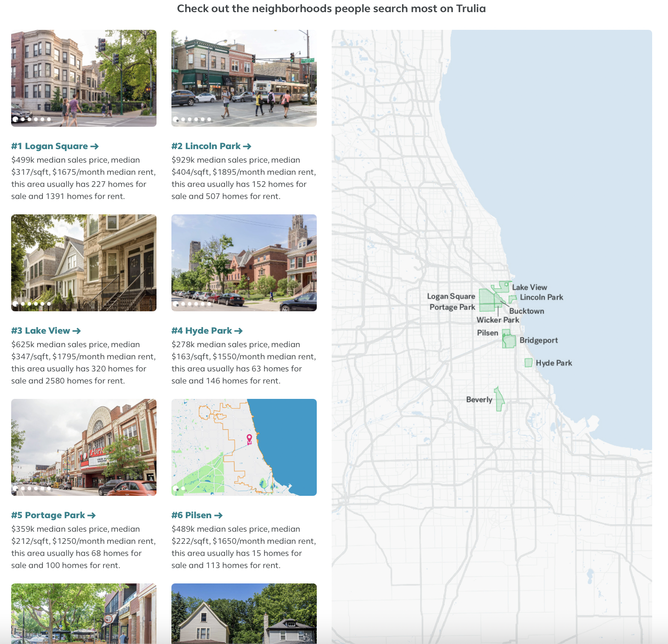Click the Bucktown map label
Image resolution: width=668 pixels, height=644 pixels.
pos(526,311)
